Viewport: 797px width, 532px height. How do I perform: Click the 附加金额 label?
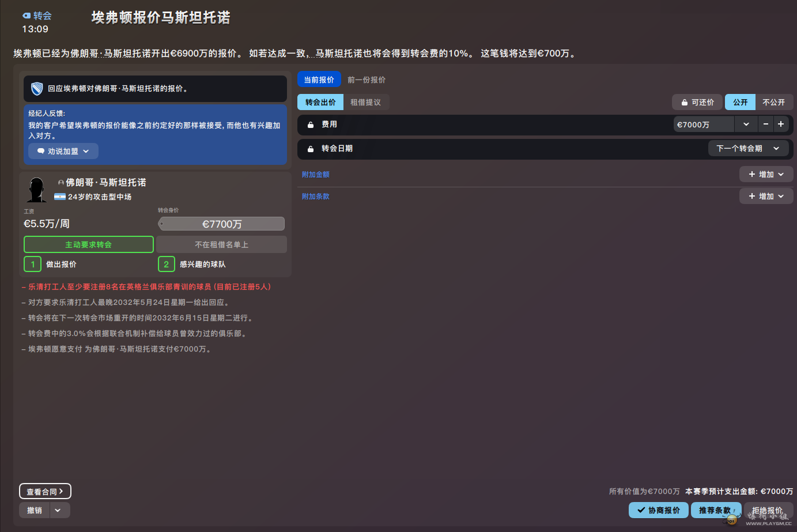(316, 174)
